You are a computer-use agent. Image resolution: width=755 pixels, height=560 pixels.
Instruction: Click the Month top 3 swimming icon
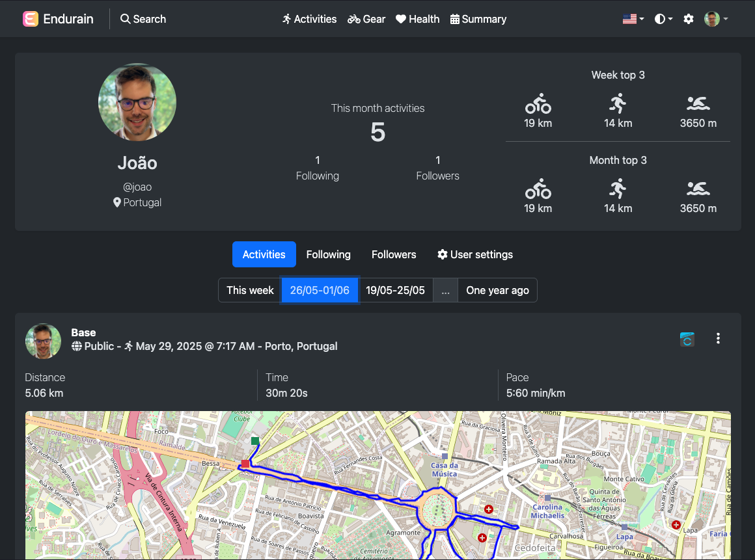click(698, 189)
